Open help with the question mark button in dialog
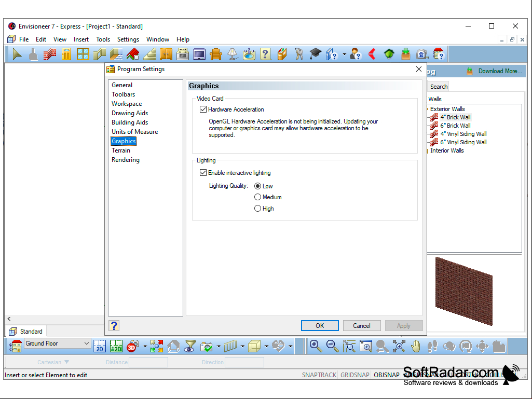The image size is (532, 399). [114, 326]
